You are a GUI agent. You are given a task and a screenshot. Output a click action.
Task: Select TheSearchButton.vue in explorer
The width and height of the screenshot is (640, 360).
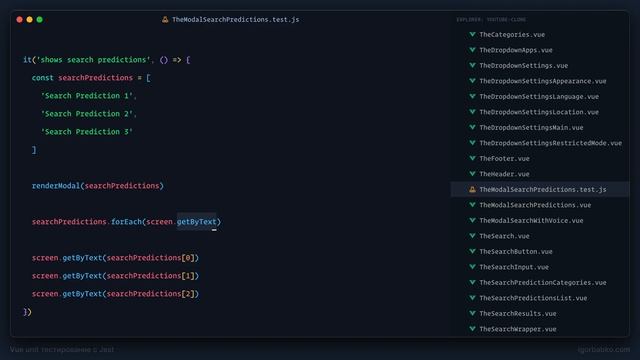(x=516, y=252)
